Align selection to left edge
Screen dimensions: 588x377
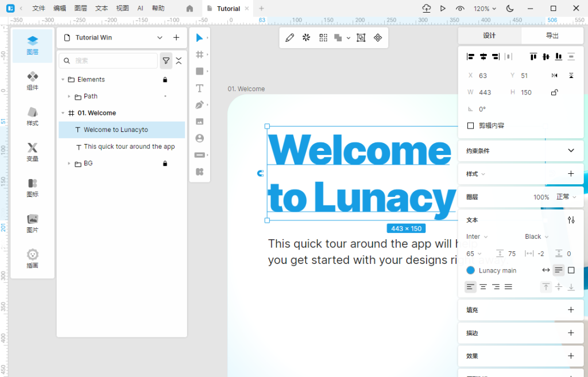470,57
